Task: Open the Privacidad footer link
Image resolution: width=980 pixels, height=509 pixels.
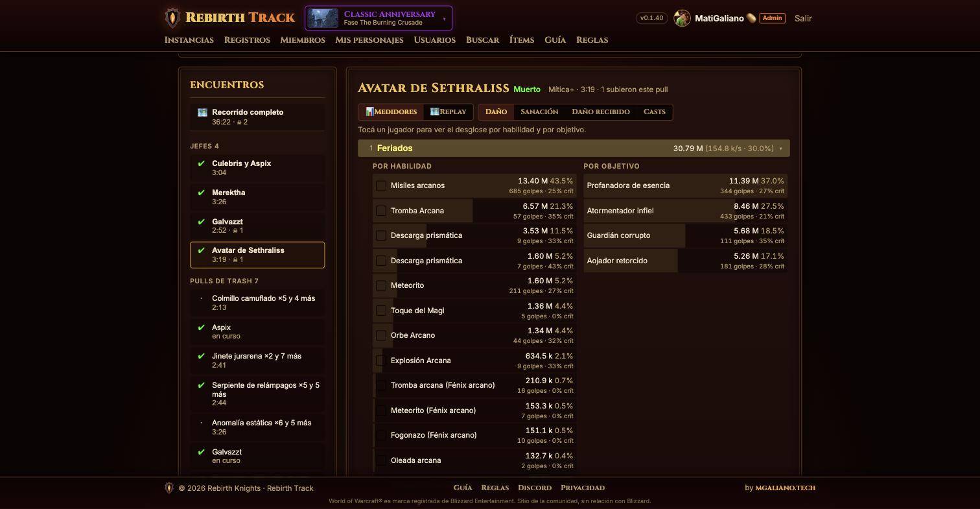Action: 583,488
